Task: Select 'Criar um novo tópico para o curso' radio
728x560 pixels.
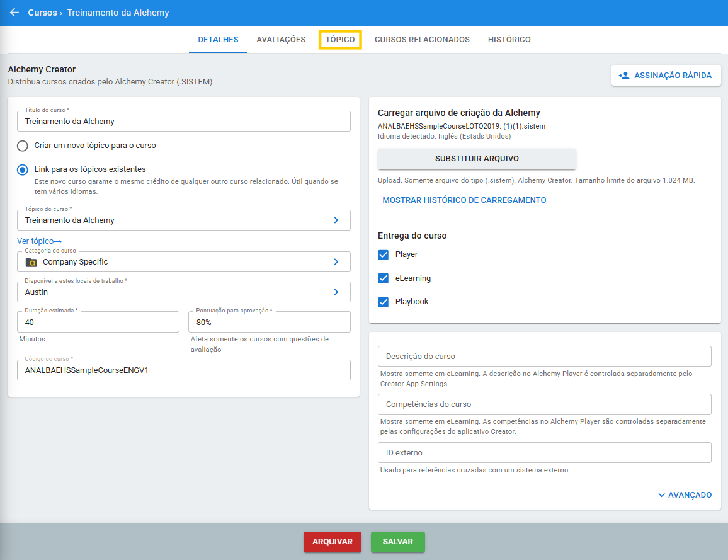Action: [x=23, y=146]
